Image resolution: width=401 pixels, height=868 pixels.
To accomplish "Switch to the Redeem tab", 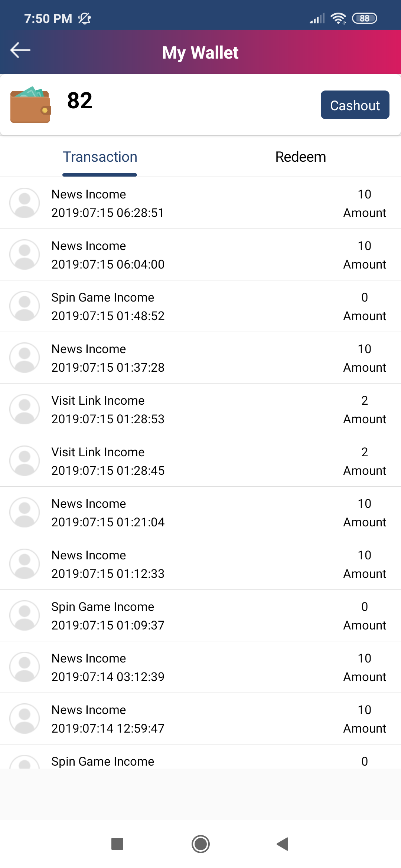I will (x=300, y=157).
